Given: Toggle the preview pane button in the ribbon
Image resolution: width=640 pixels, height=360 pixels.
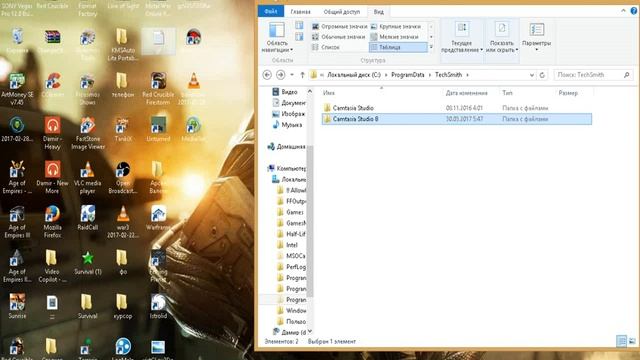Looking at the screenshot, I should pos(299,26).
